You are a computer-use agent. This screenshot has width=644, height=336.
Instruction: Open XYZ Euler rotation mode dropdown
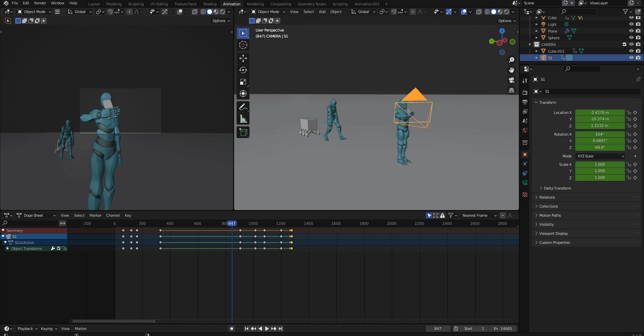pyautogui.click(x=600, y=156)
